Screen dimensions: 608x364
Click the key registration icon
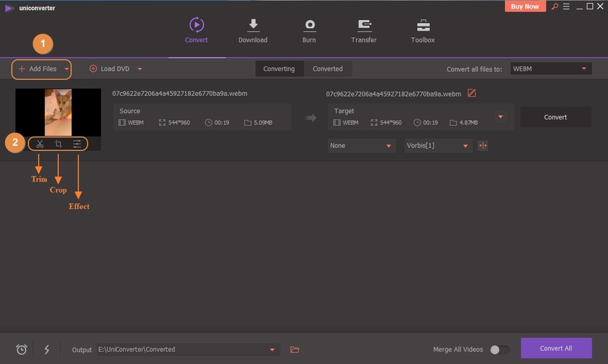click(x=554, y=6)
